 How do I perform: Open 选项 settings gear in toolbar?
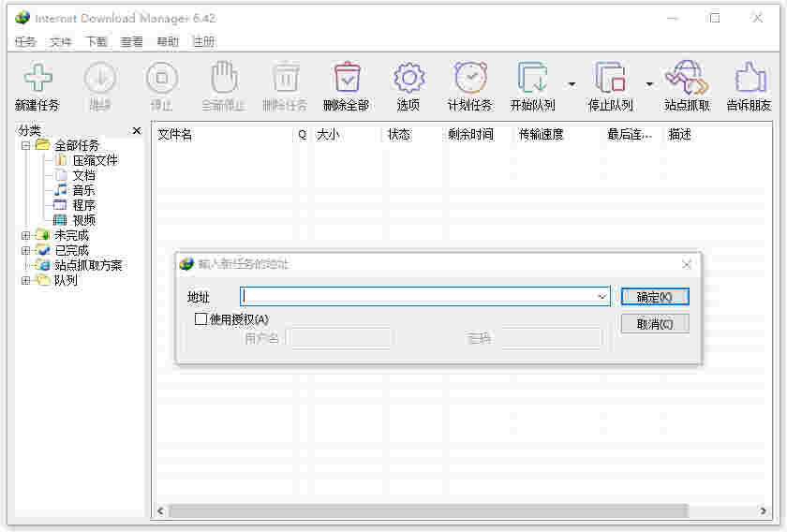tap(408, 78)
